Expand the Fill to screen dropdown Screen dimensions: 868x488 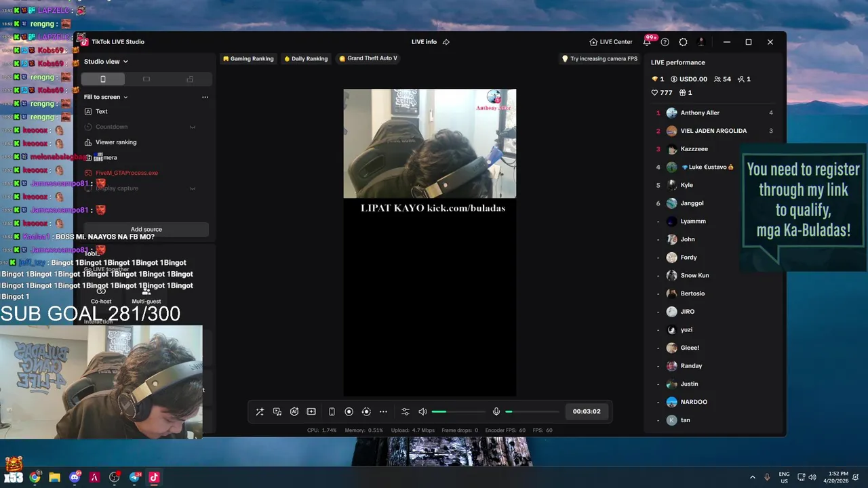pyautogui.click(x=106, y=97)
